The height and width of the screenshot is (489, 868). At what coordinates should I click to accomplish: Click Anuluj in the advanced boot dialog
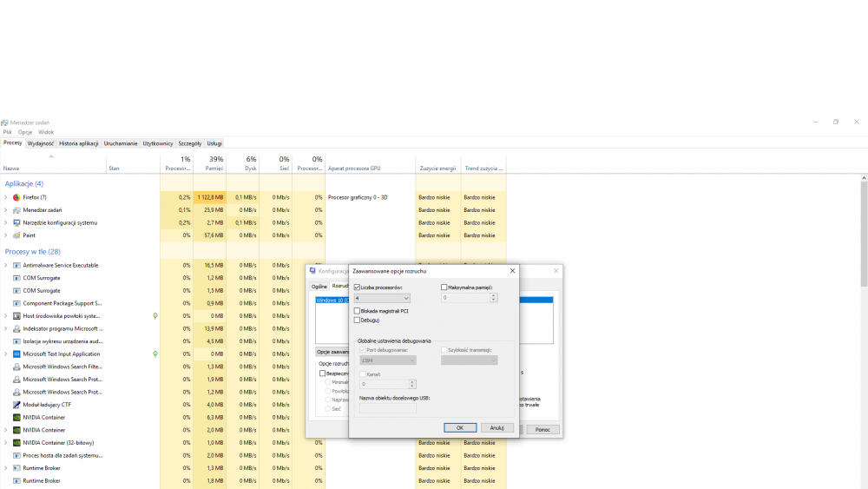click(497, 427)
